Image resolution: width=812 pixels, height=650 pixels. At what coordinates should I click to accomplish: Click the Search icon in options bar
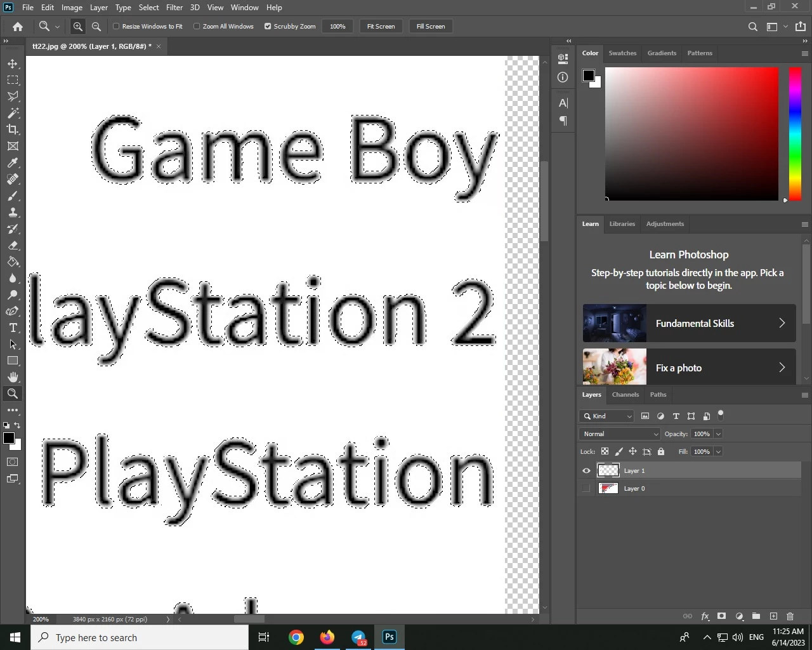click(752, 27)
